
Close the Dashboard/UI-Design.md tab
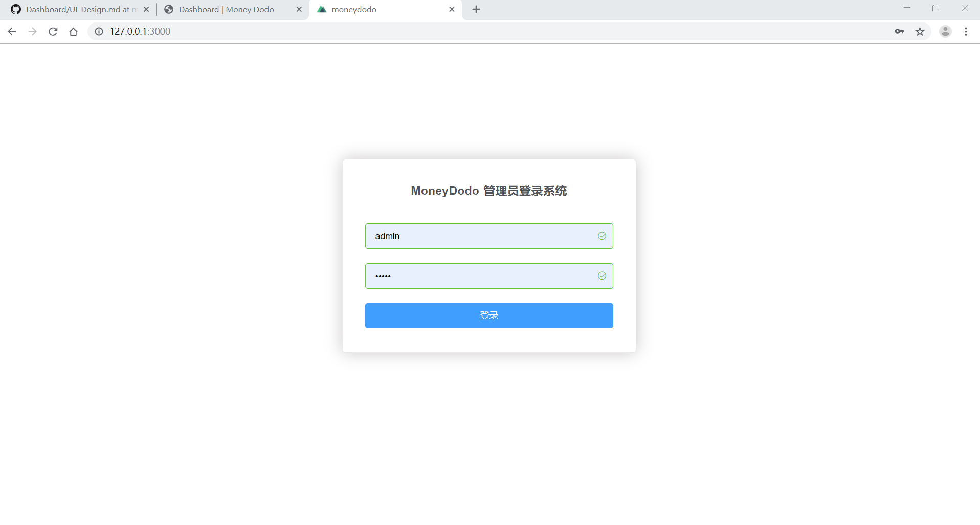tap(146, 9)
